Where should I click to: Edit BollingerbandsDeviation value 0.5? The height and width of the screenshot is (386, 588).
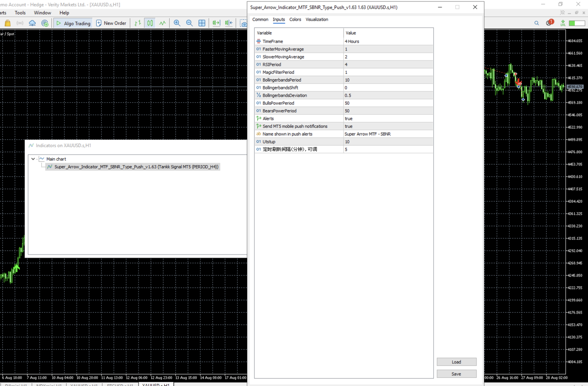(x=388, y=95)
